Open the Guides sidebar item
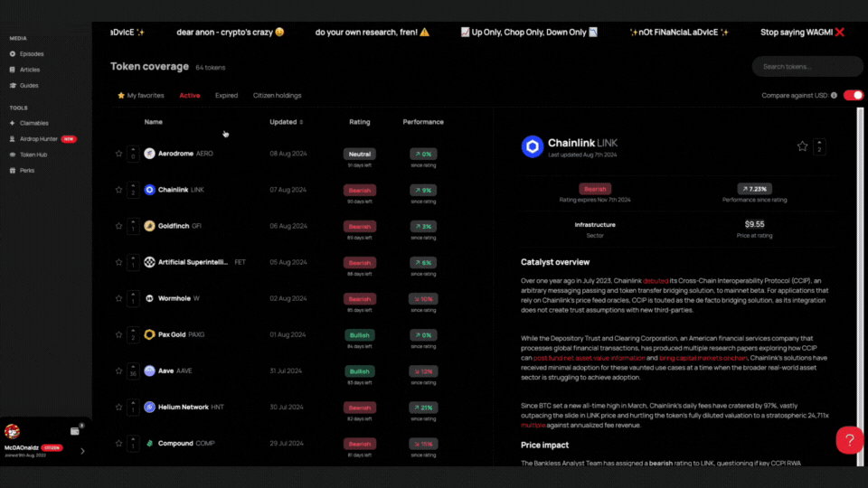The image size is (868, 488). coord(24,86)
